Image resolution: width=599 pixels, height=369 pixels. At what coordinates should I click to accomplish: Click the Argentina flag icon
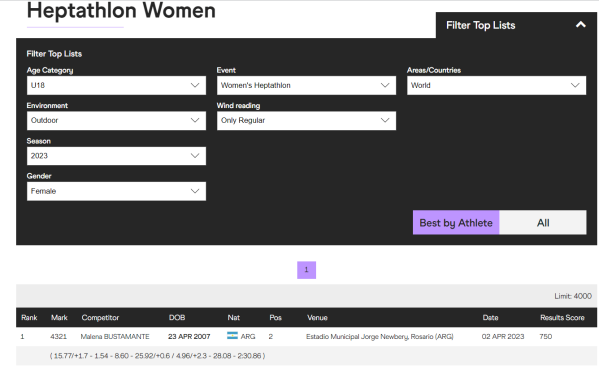pos(232,336)
